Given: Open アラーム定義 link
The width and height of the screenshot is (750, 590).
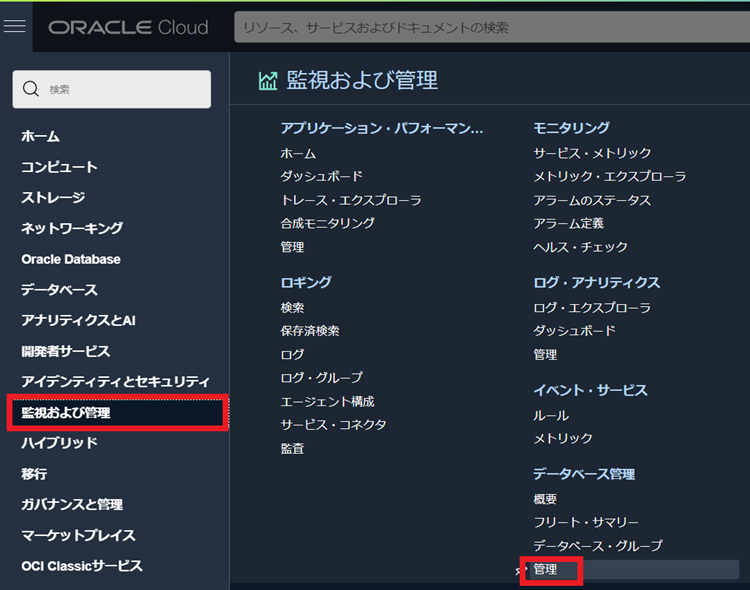Looking at the screenshot, I should [x=568, y=223].
